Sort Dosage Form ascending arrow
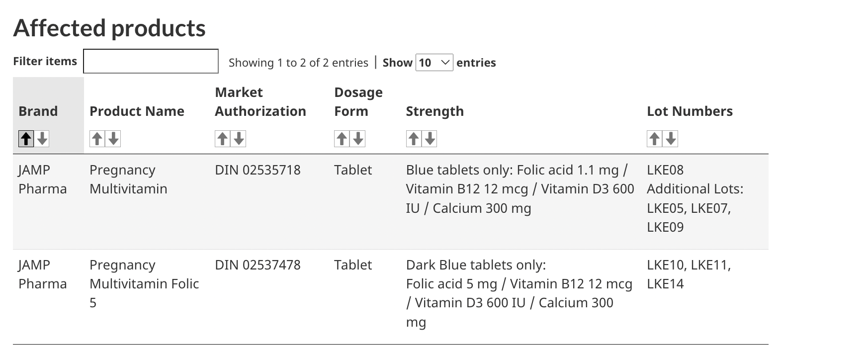The width and height of the screenshot is (868, 359). (342, 138)
